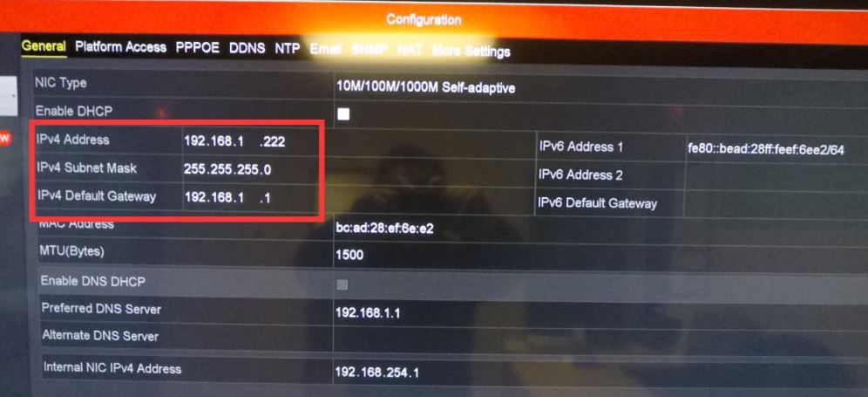Open the General tab
The image size is (868, 397).
tap(44, 46)
